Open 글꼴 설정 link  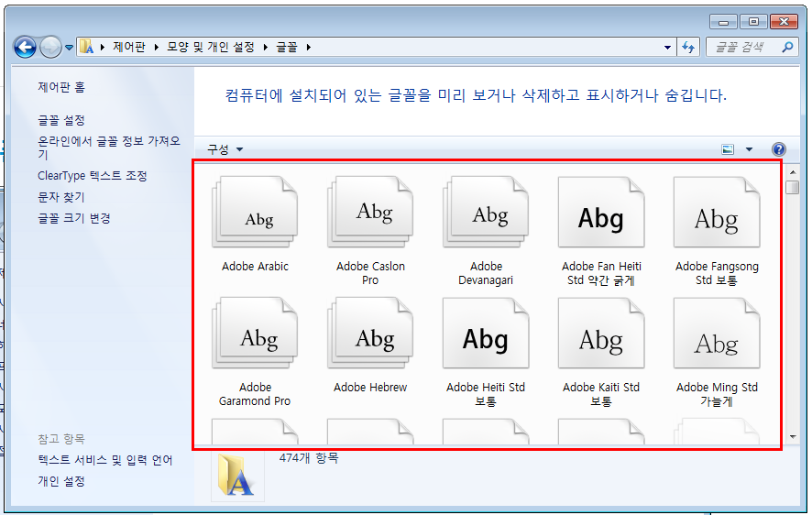point(61,120)
